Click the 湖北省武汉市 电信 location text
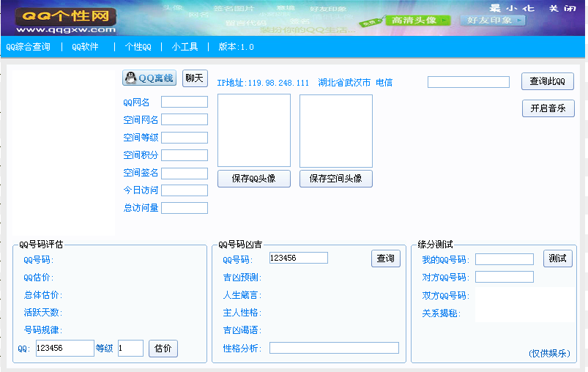 coord(355,83)
